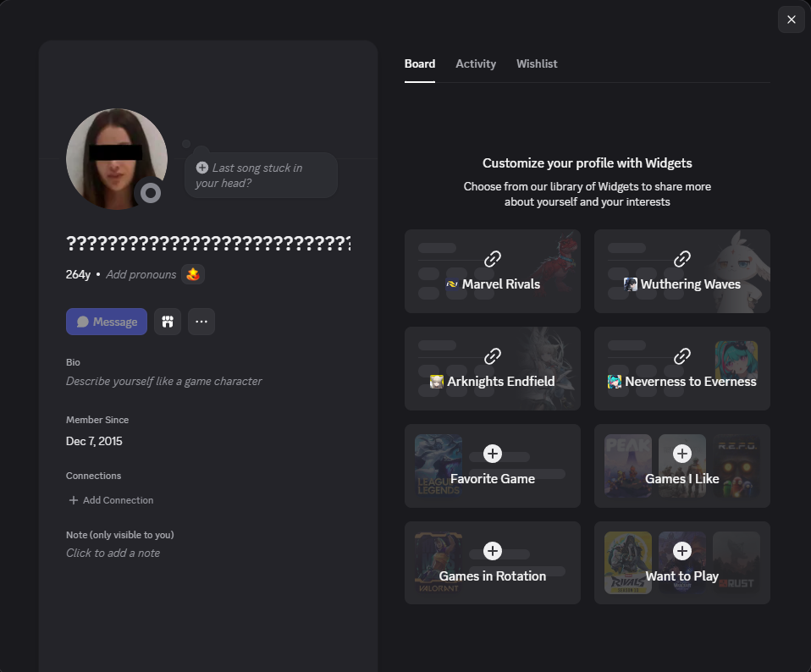
Task: Switch to the Board tab
Action: (x=419, y=64)
